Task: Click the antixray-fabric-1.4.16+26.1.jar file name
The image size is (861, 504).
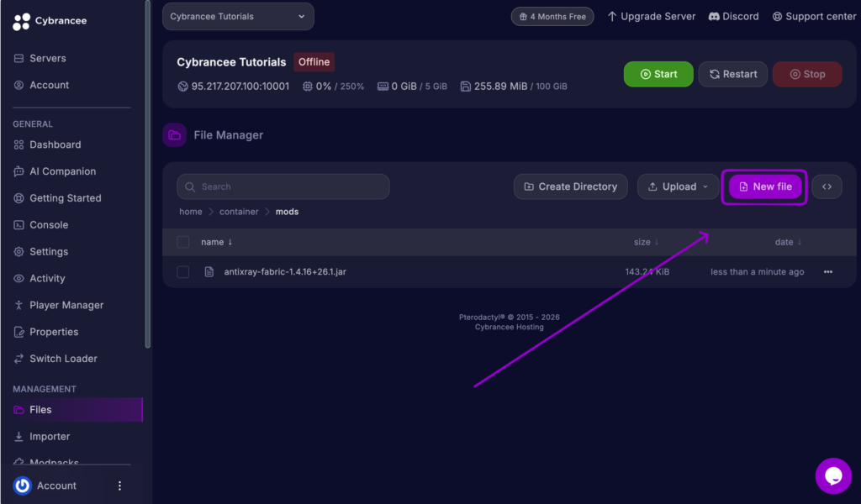Action: 285,271
